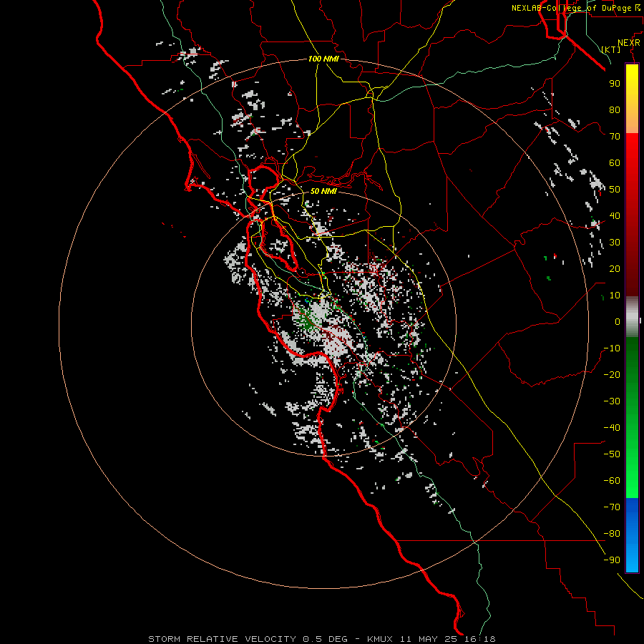
Task: Click the "50" scale value on color bar
Action: coord(615,190)
